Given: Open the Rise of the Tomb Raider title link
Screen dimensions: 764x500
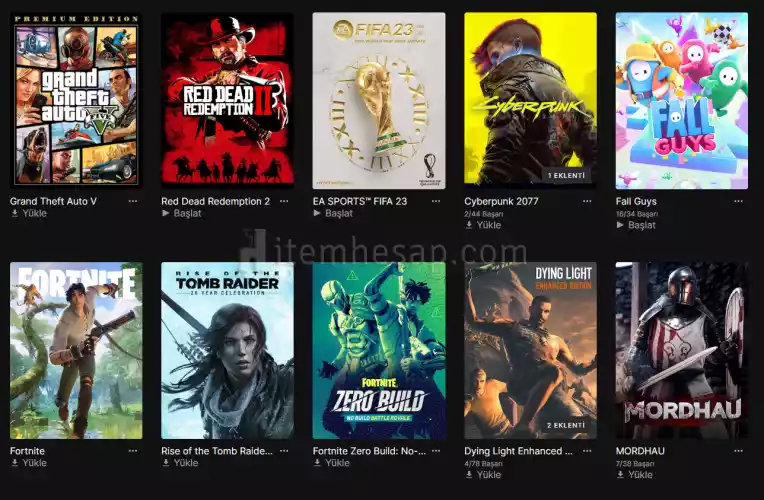Looking at the screenshot, I should (217, 451).
